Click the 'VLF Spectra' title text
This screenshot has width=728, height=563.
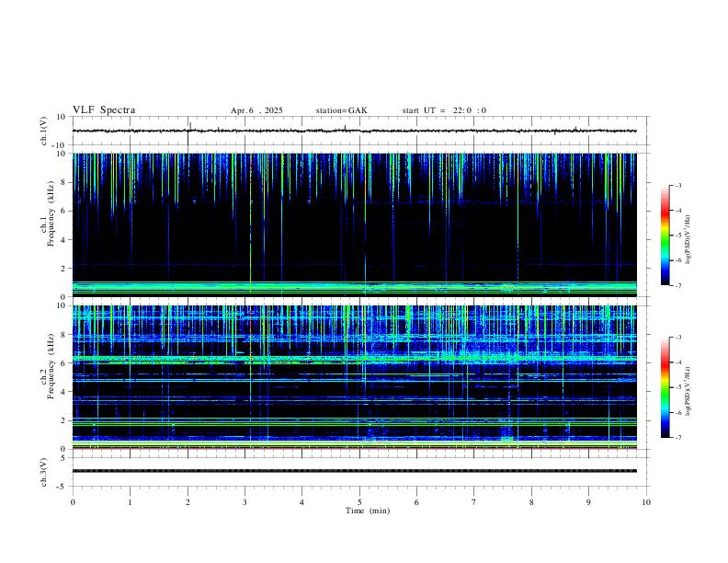point(104,110)
